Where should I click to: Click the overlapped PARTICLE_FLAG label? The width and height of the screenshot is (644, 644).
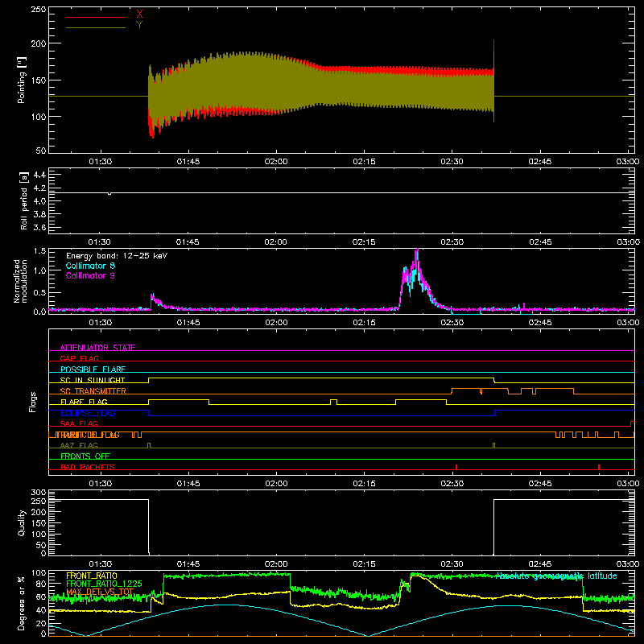coord(88,435)
